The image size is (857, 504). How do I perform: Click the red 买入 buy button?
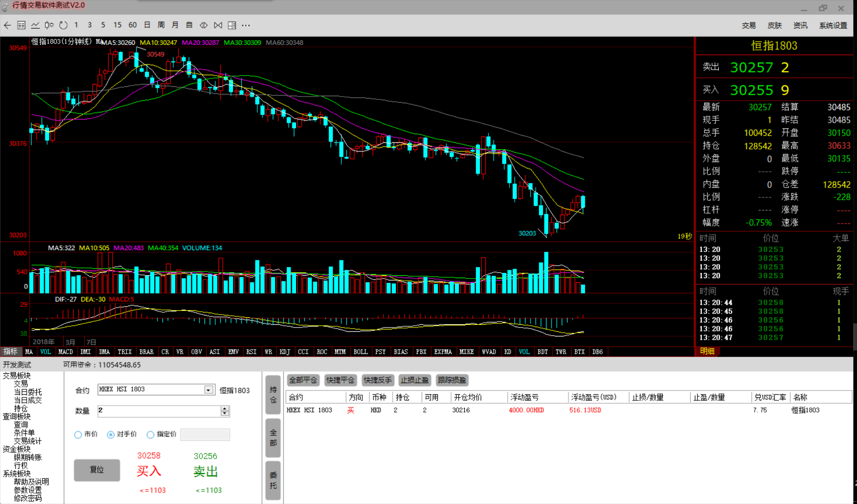(149, 471)
